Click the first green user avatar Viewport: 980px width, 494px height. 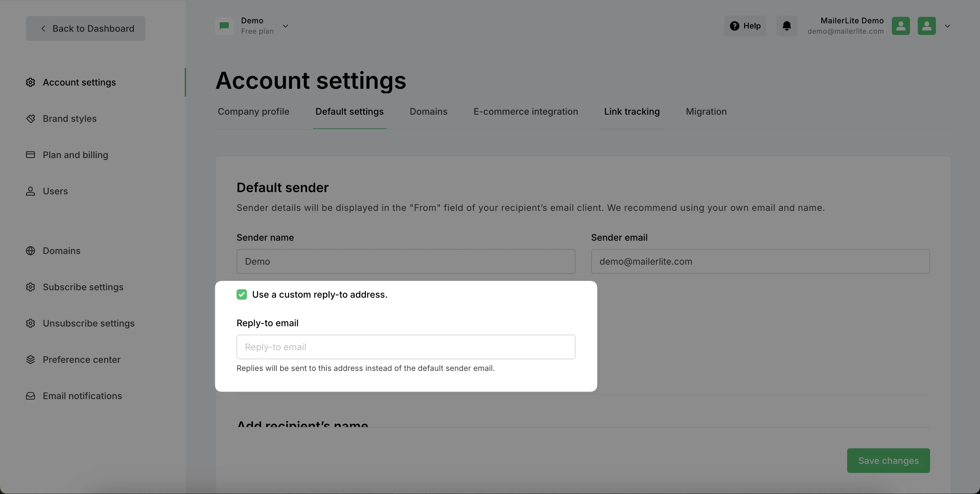click(x=901, y=26)
